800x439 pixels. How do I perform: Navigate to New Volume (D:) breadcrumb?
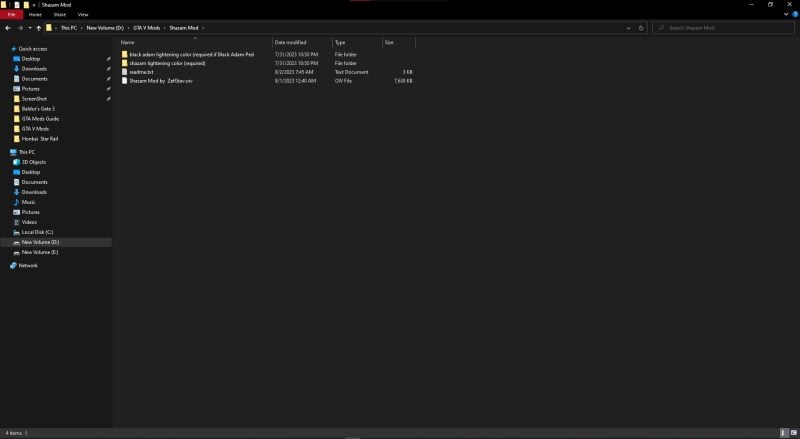[105, 28]
